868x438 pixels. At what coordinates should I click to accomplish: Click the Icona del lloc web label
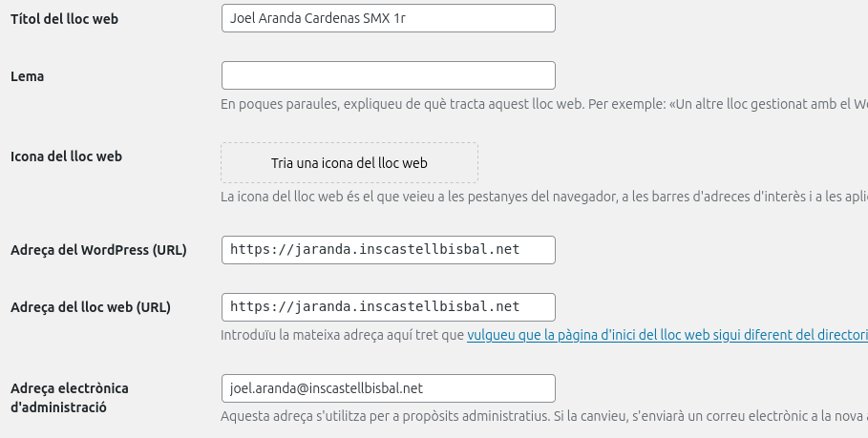[x=66, y=156]
